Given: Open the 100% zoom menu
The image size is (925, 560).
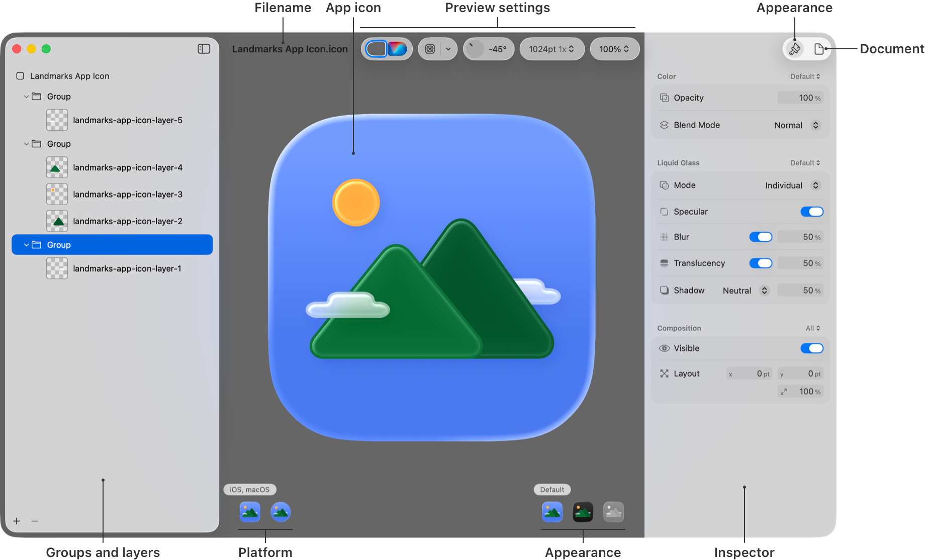Looking at the screenshot, I should (614, 49).
